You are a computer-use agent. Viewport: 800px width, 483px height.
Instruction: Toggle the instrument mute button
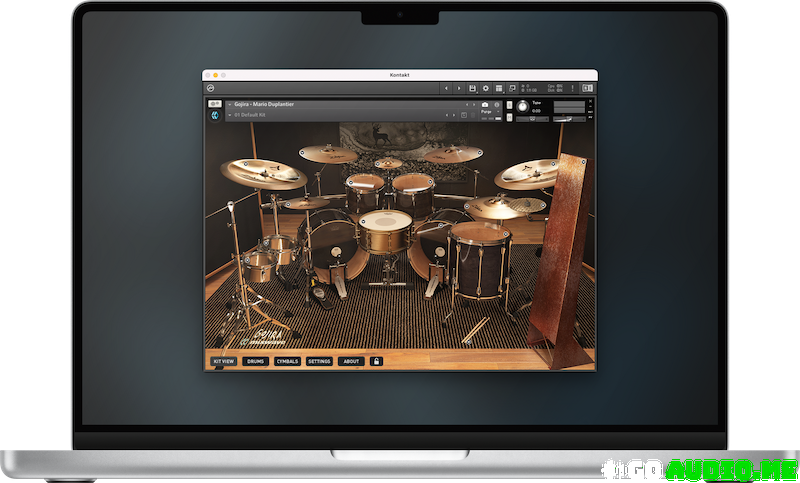tap(510, 115)
